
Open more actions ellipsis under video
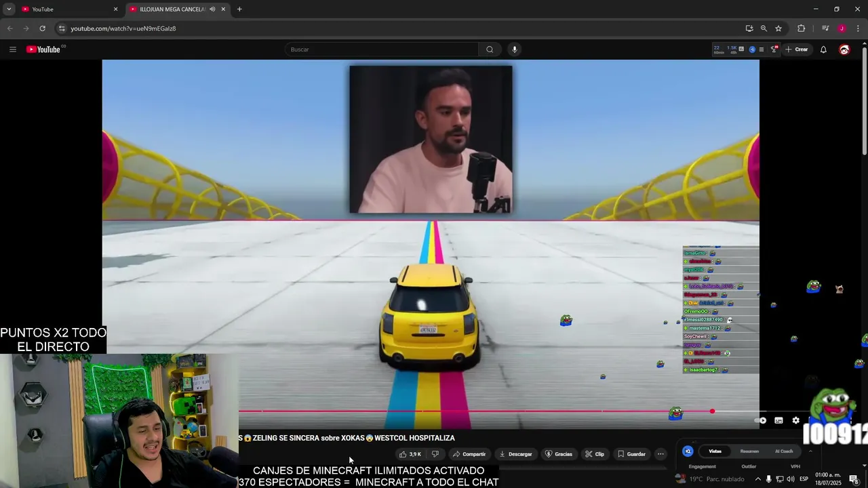tap(660, 454)
